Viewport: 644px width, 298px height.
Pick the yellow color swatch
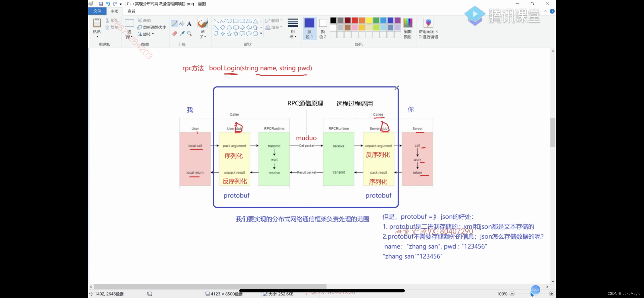point(369,20)
